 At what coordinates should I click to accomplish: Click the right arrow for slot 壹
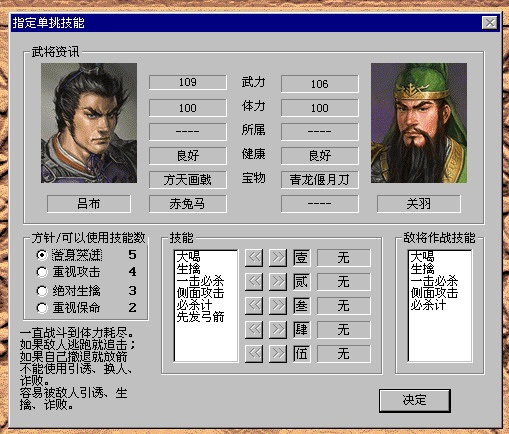pos(278,257)
